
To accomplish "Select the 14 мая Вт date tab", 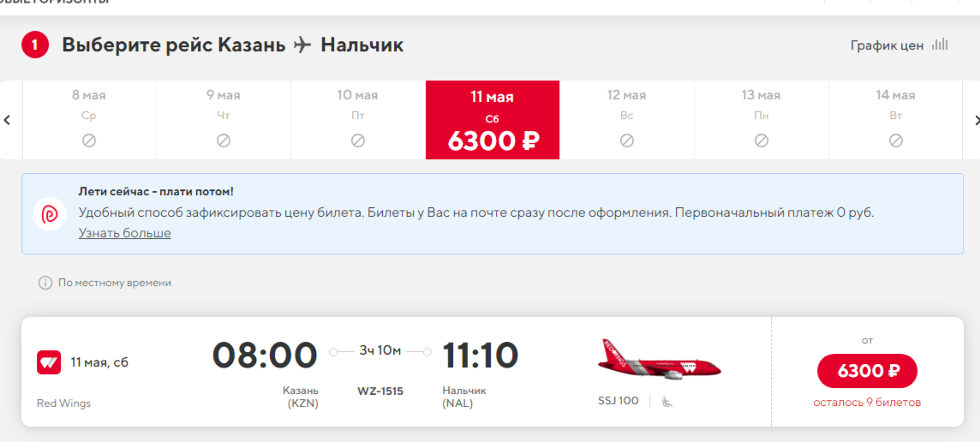I will (896, 120).
